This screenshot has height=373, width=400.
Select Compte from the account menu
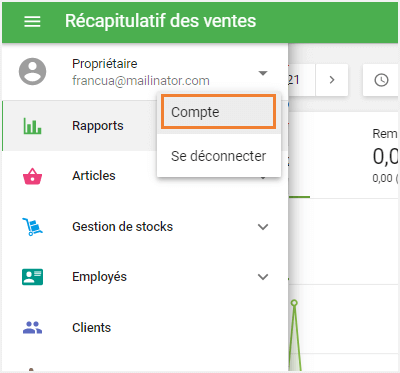tap(219, 112)
